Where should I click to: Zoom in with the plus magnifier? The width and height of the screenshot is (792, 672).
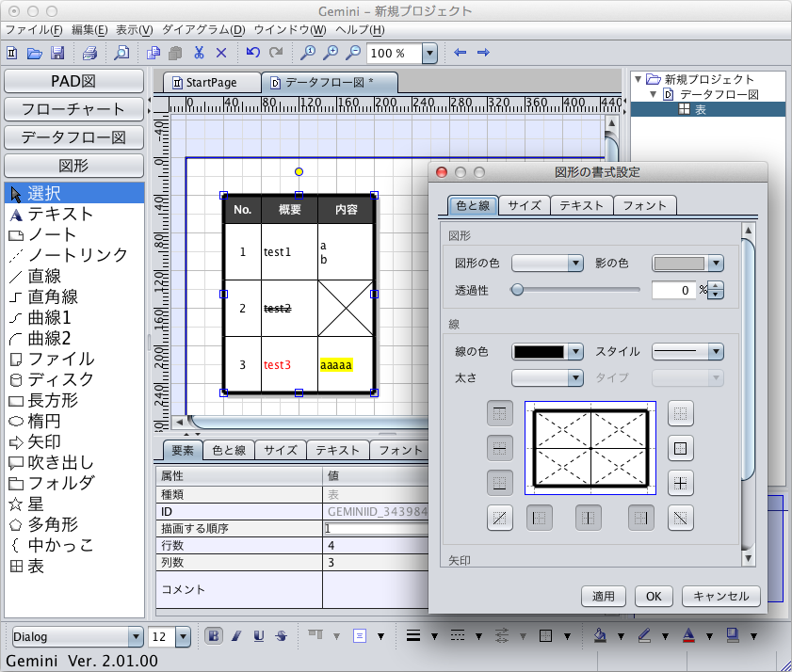click(x=331, y=53)
